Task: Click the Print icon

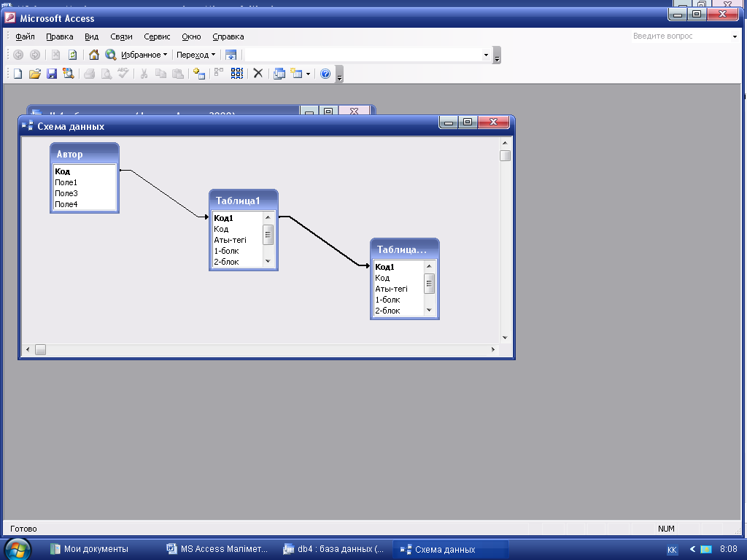Action: (x=90, y=74)
